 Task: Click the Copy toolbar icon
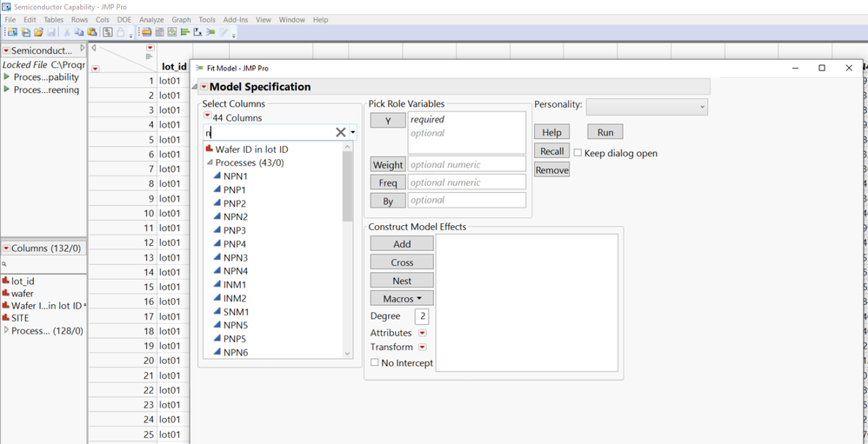80,32
